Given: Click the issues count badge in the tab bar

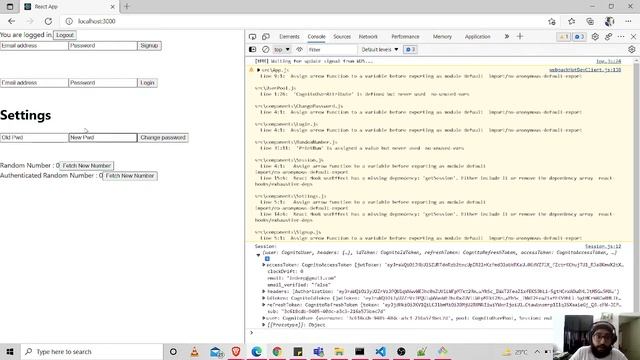Looking at the screenshot, I should pos(579,37).
